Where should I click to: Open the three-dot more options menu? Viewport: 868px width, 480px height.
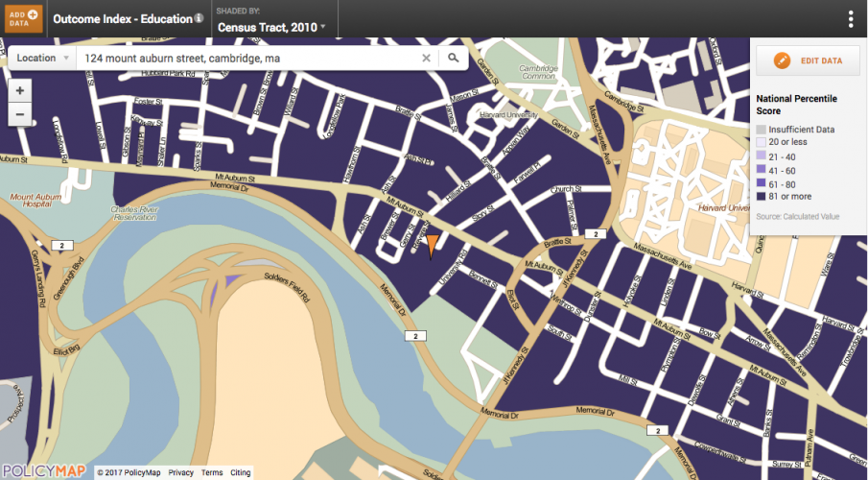[851, 19]
